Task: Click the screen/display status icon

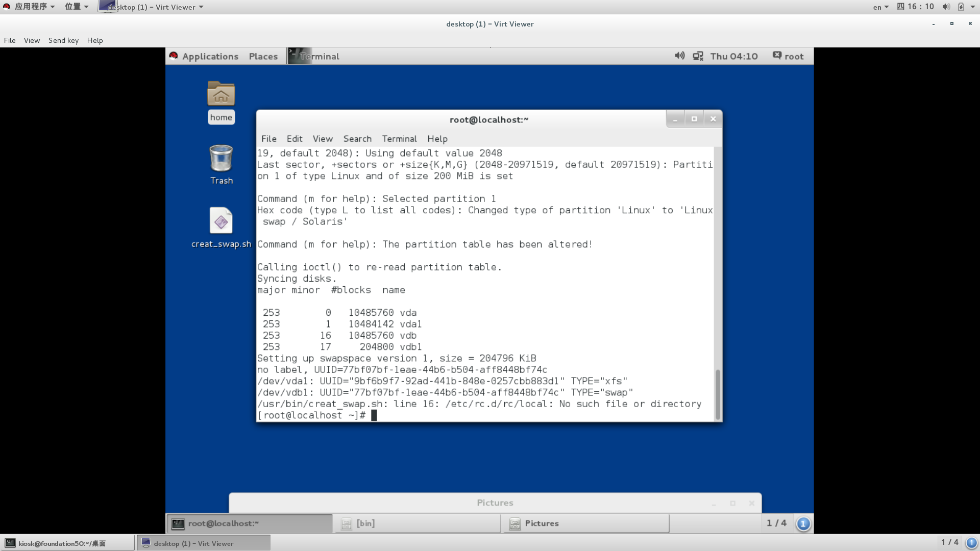Action: 697,56
